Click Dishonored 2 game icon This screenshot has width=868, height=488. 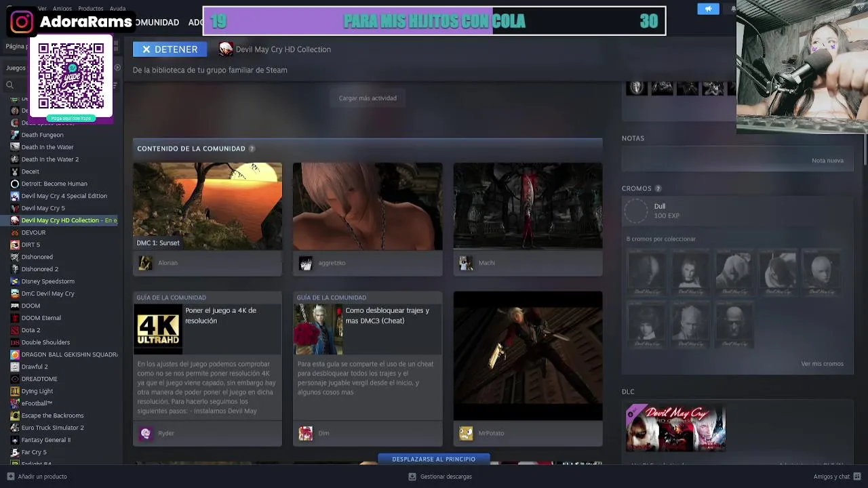15,269
